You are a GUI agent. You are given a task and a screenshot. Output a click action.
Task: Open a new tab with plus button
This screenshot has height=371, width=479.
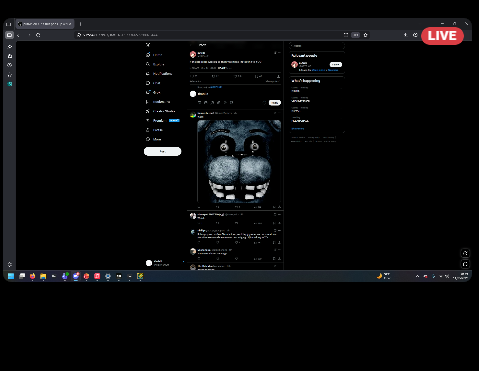[80, 24]
